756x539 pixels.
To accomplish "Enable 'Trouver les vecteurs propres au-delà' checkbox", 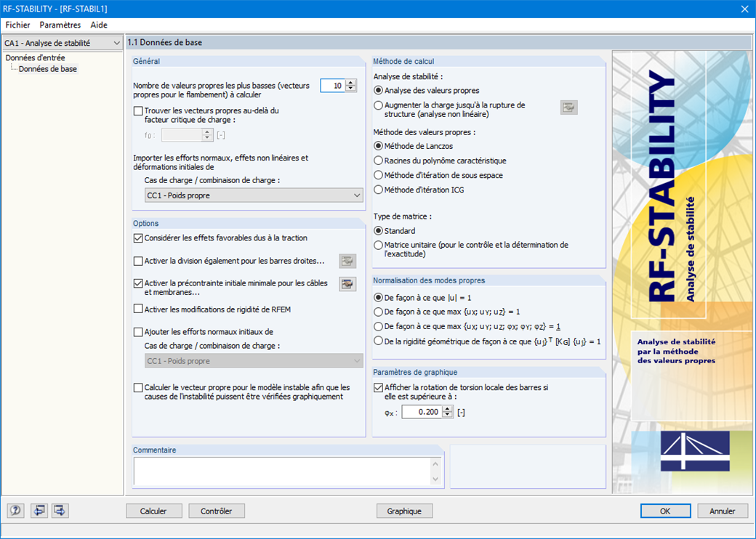I will click(x=138, y=111).
